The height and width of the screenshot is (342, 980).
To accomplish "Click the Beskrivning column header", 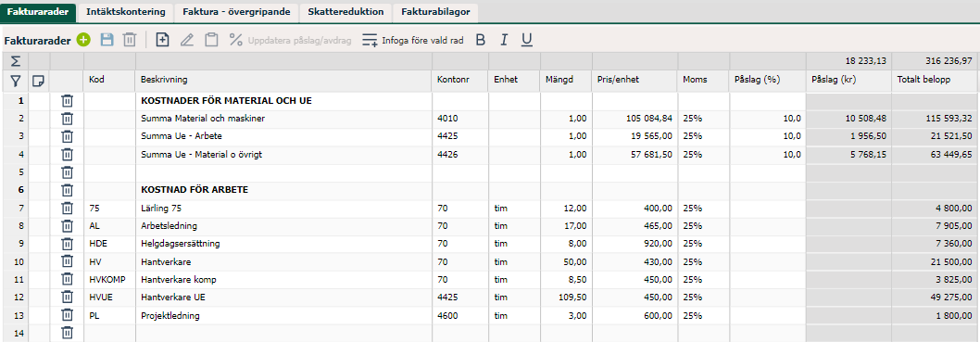I will pyautogui.click(x=283, y=80).
